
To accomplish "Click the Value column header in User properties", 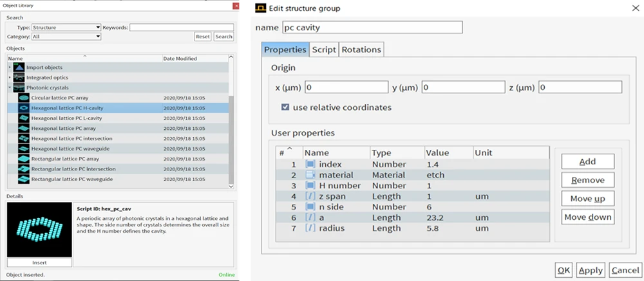I will (x=449, y=152).
